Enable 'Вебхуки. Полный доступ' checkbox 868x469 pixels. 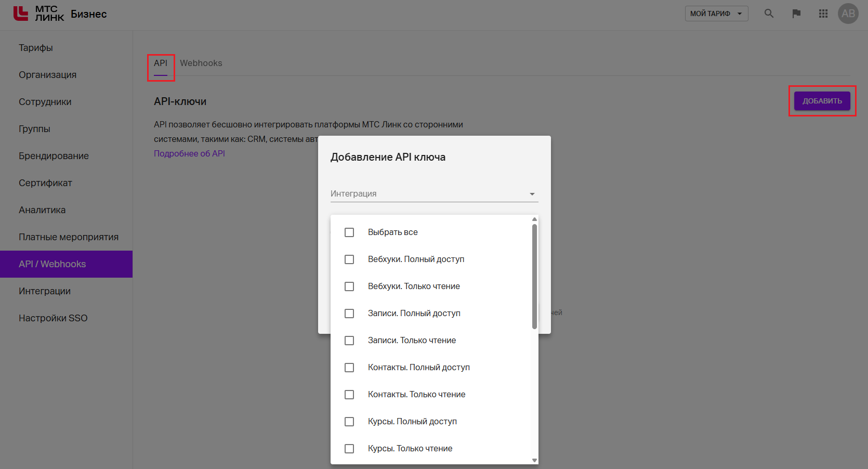(x=349, y=259)
